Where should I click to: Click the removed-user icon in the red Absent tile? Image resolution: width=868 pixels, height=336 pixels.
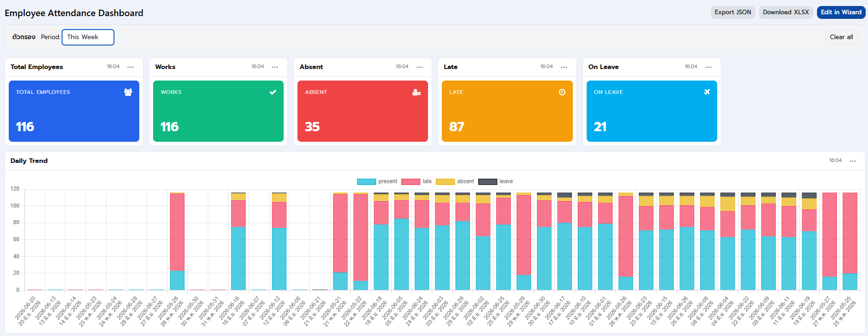(417, 92)
